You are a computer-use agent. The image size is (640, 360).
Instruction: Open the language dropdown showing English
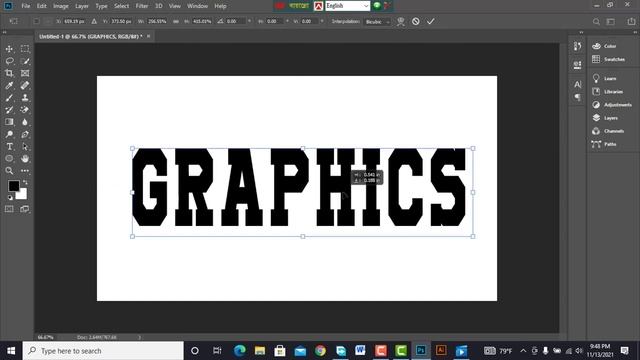tap(347, 6)
